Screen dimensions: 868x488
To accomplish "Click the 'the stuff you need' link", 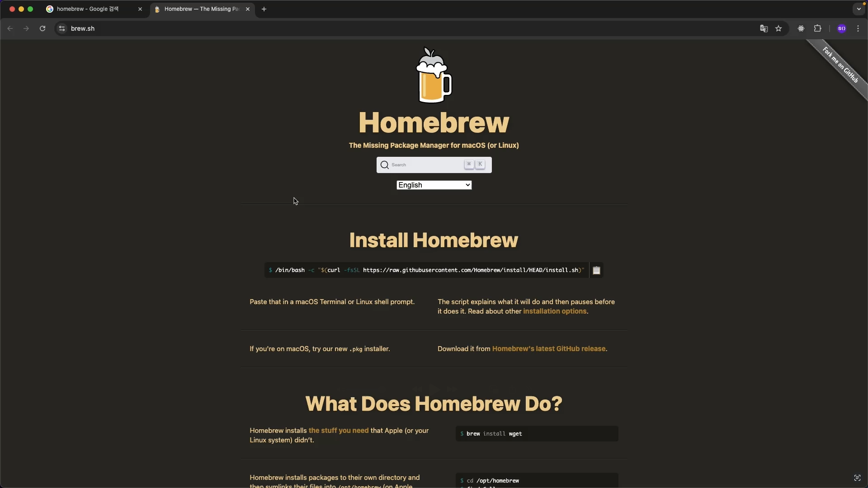I will point(338,431).
